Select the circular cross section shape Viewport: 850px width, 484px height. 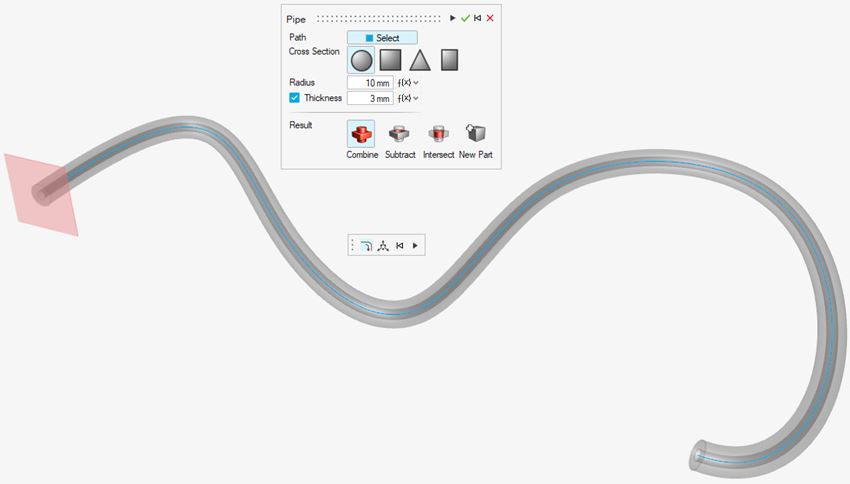(361, 60)
